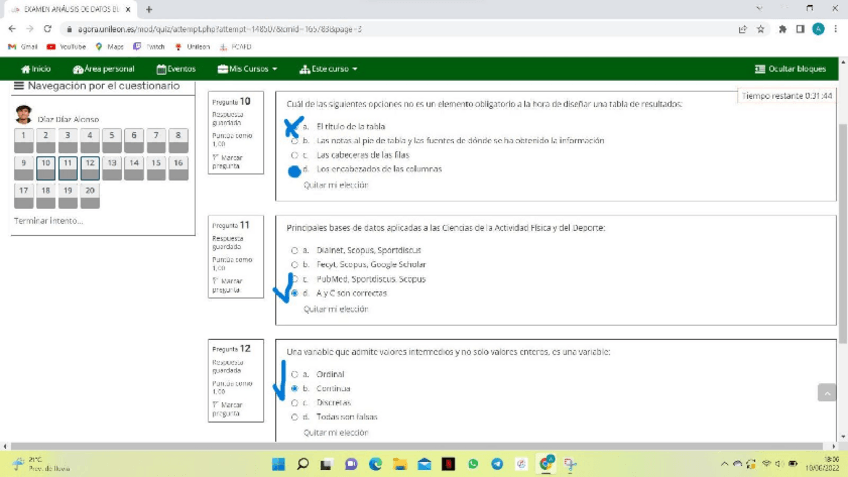Viewport: 848px width, 477px height.
Task: Jump to question 13 in quiz navigation
Action: click(x=112, y=162)
